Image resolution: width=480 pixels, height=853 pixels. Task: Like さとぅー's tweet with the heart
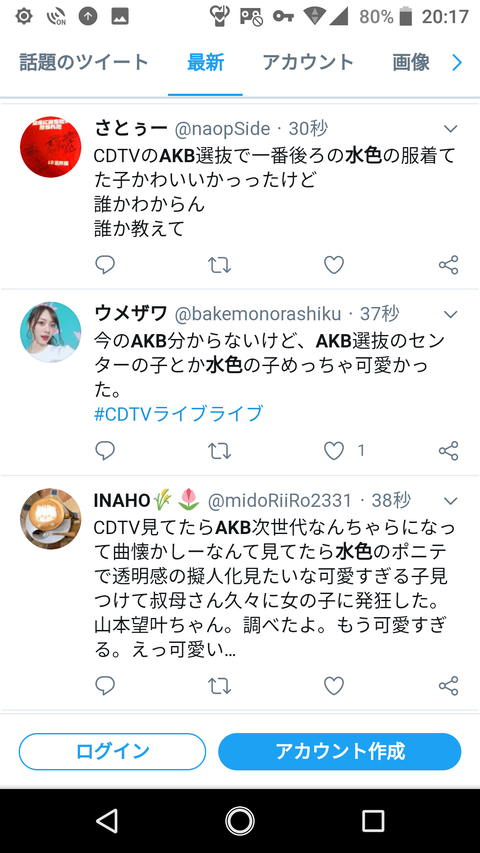point(334,265)
